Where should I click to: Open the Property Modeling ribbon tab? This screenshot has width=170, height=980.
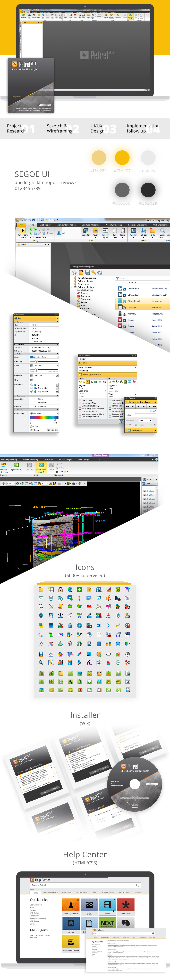click(x=114, y=225)
